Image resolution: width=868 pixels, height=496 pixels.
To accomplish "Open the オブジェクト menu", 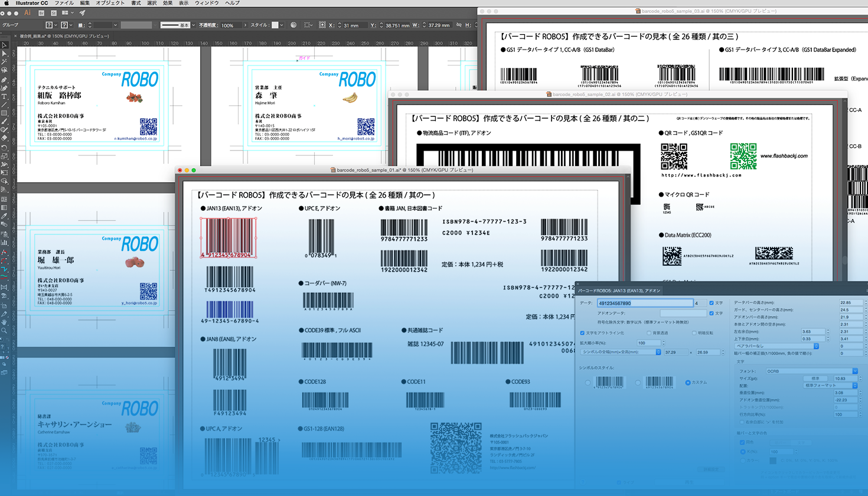I will coord(110,3).
